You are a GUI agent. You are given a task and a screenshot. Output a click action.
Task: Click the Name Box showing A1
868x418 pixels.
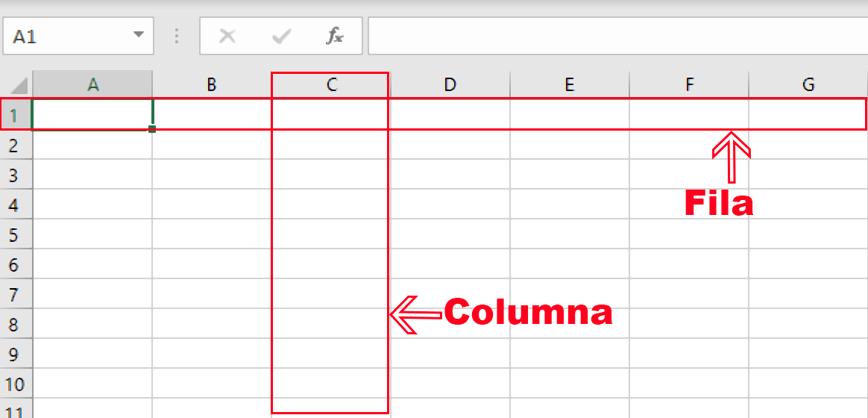click(x=67, y=36)
